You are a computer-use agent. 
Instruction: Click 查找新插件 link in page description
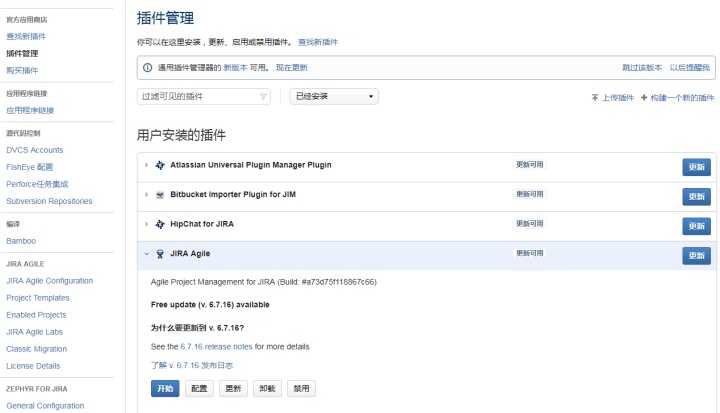point(318,42)
